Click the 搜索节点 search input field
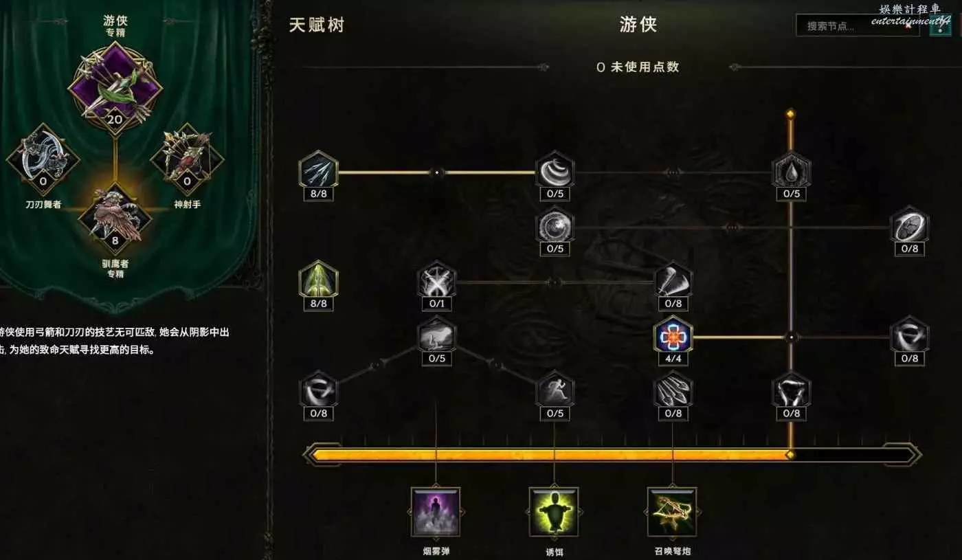Viewport: 962px width, 560px height. 858,26
